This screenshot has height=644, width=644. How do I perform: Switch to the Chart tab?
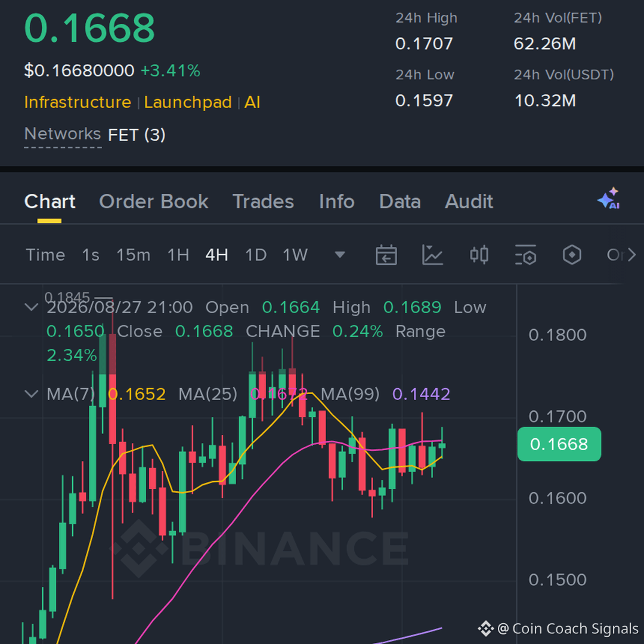point(49,202)
